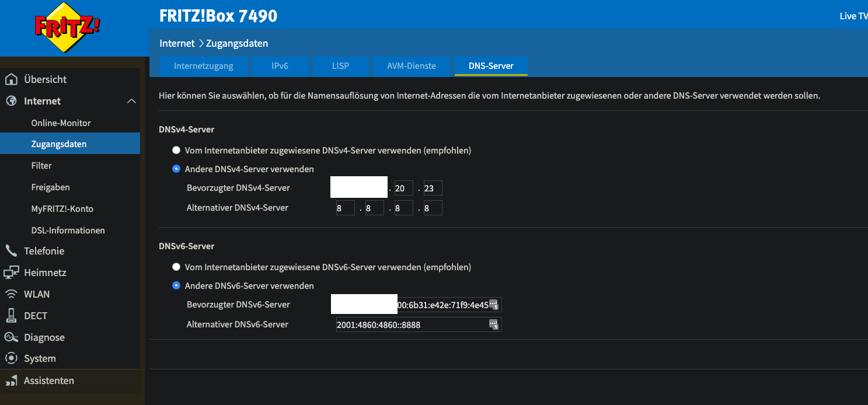
Task: Click the System gear icon
Action: (11, 358)
